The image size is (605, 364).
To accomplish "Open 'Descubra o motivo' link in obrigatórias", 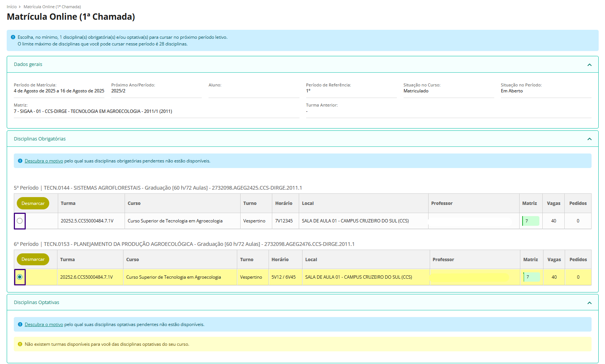I will point(44,161).
